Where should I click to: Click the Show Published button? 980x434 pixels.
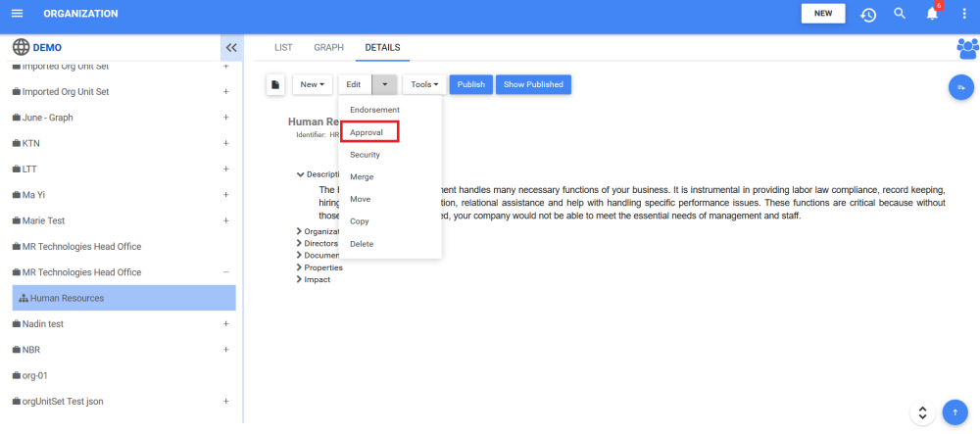pos(533,84)
